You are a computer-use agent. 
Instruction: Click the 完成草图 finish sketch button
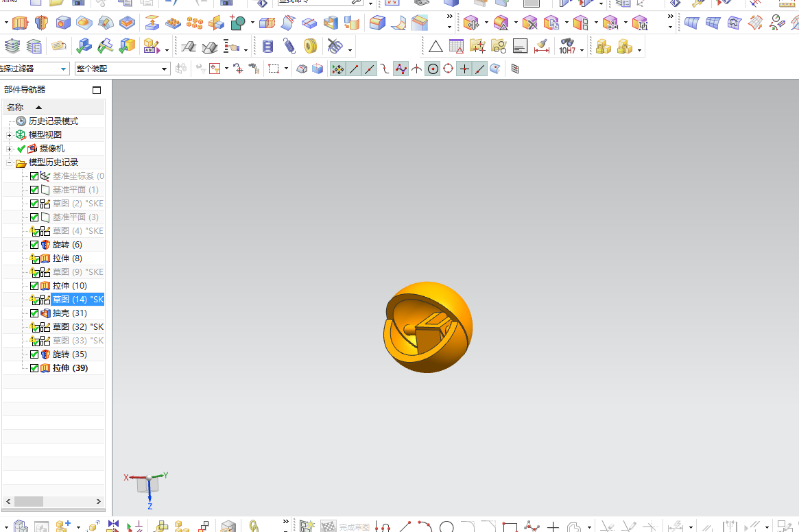tap(347, 527)
